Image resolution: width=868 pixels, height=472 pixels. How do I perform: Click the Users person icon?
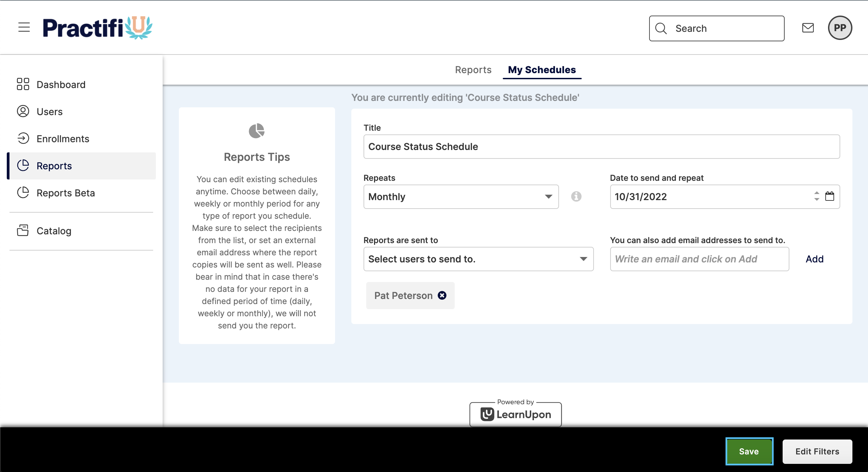point(23,111)
